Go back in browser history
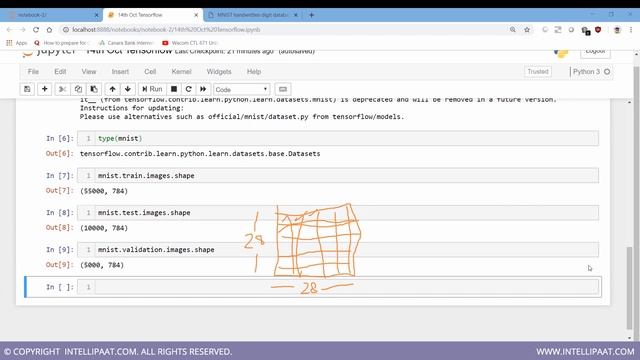The image size is (640, 360). point(9,30)
